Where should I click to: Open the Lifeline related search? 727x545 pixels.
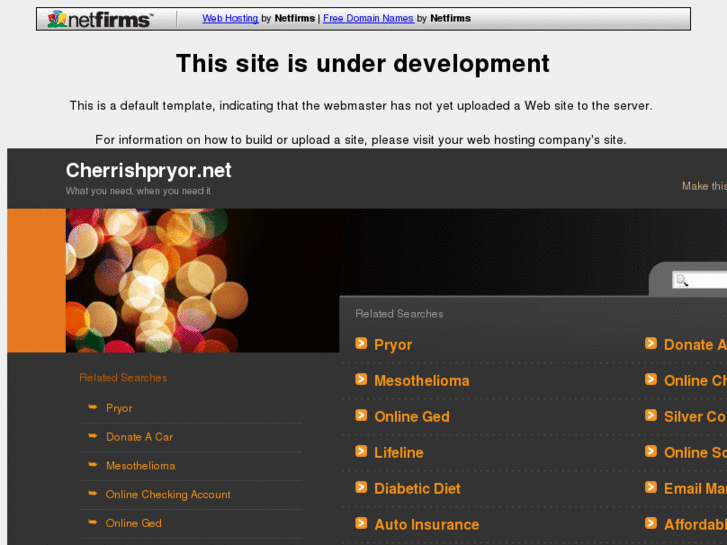click(399, 453)
